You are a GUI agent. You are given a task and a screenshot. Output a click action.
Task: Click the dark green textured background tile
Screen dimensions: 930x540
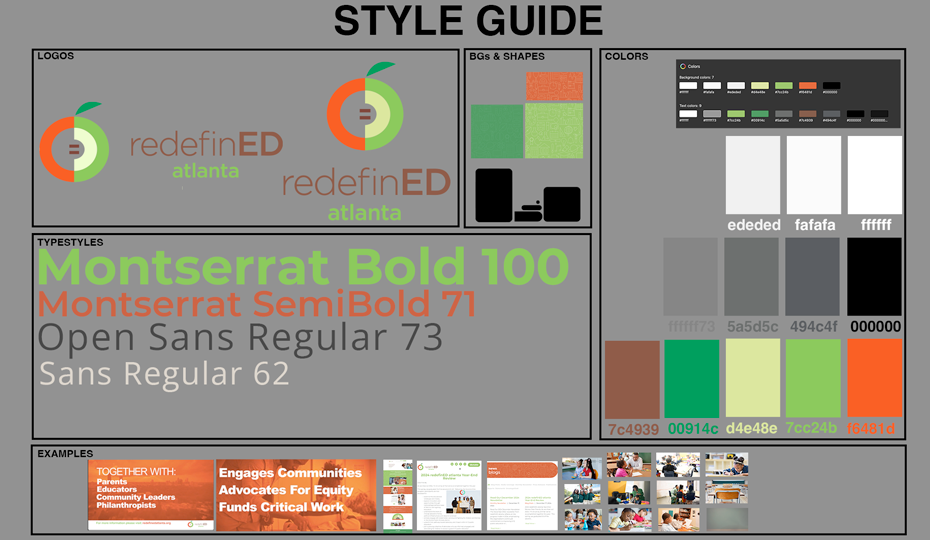click(497, 131)
